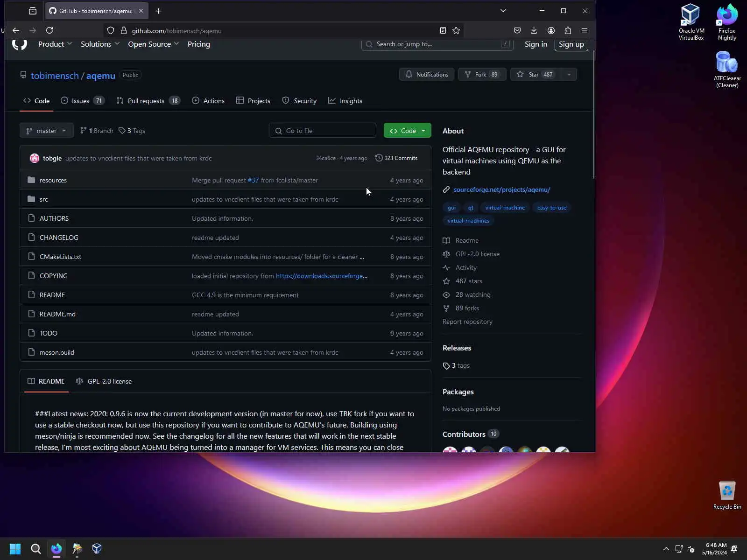Open the aqemu repository name link
Image resolution: width=747 pixels, height=560 pixels.
[101, 76]
